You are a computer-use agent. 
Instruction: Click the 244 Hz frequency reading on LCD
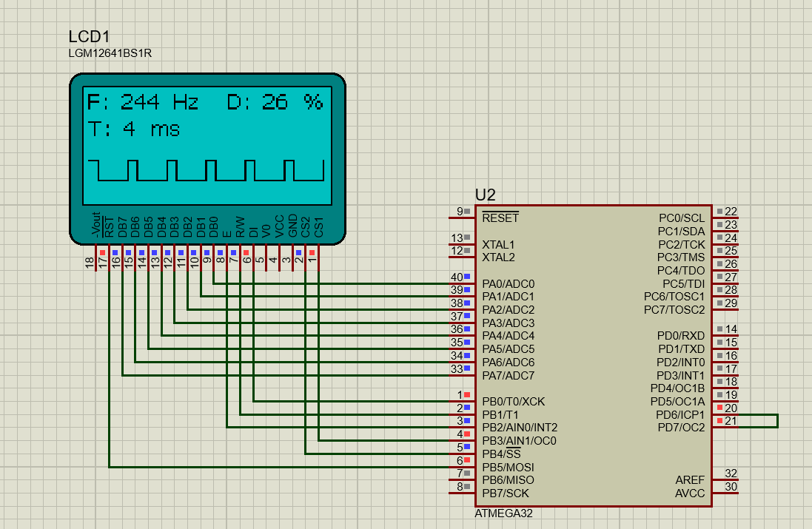(x=159, y=102)
